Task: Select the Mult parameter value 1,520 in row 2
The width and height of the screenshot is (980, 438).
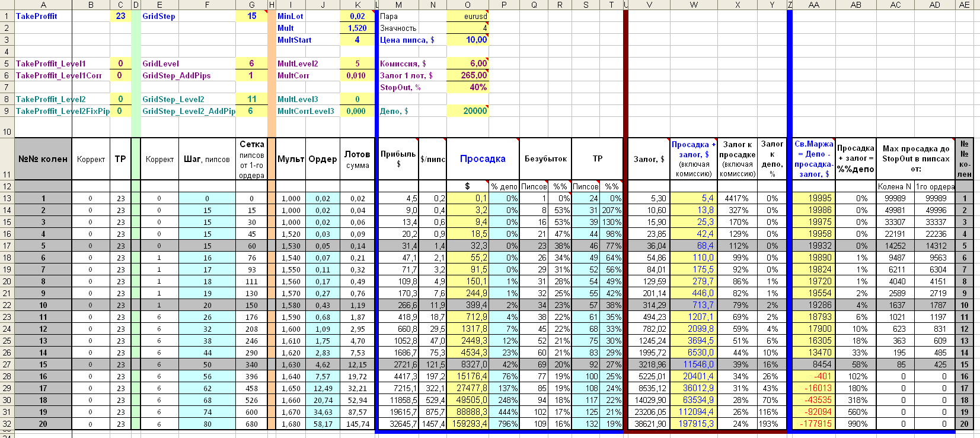Action: [x=357, y=28]
